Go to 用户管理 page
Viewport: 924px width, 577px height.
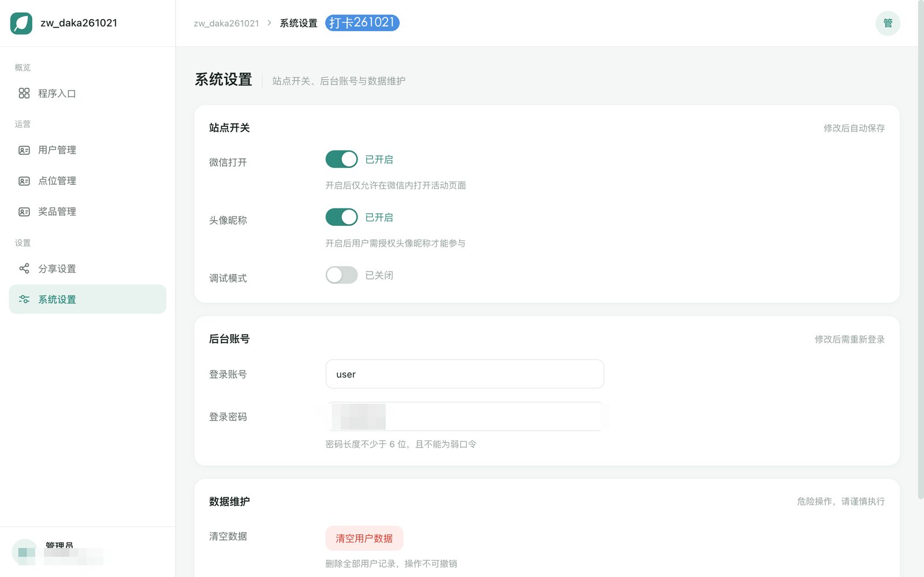click(88, 150)
